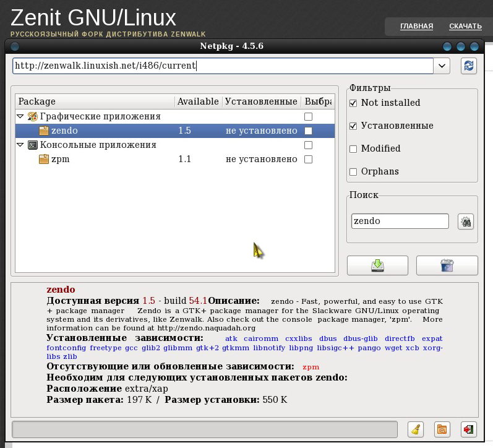Open the repository URL dropdown arrow

(442, 66)
